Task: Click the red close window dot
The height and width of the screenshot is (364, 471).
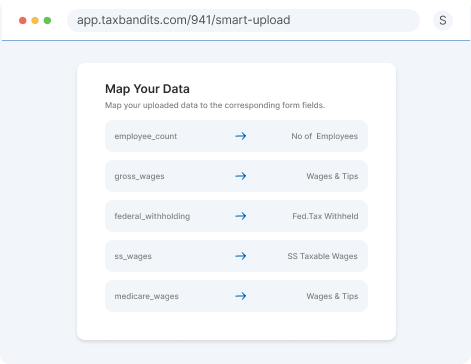Action: click(23, 21)
